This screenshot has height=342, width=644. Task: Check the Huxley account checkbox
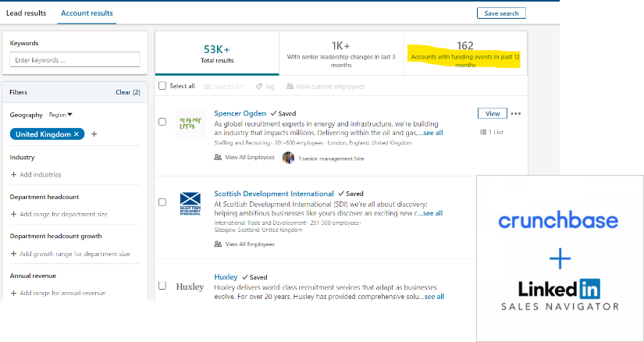[162, 285]
